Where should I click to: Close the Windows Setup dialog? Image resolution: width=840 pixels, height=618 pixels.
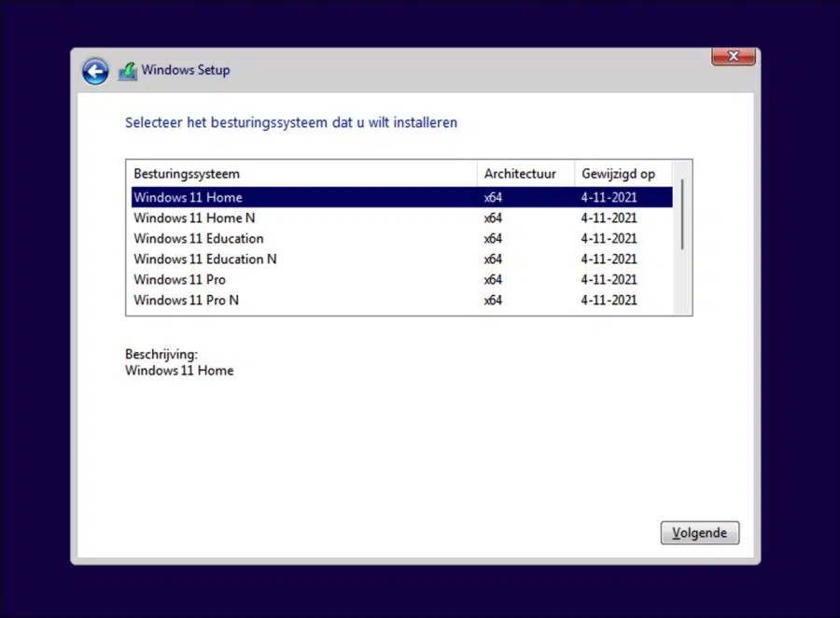point(734,56)
